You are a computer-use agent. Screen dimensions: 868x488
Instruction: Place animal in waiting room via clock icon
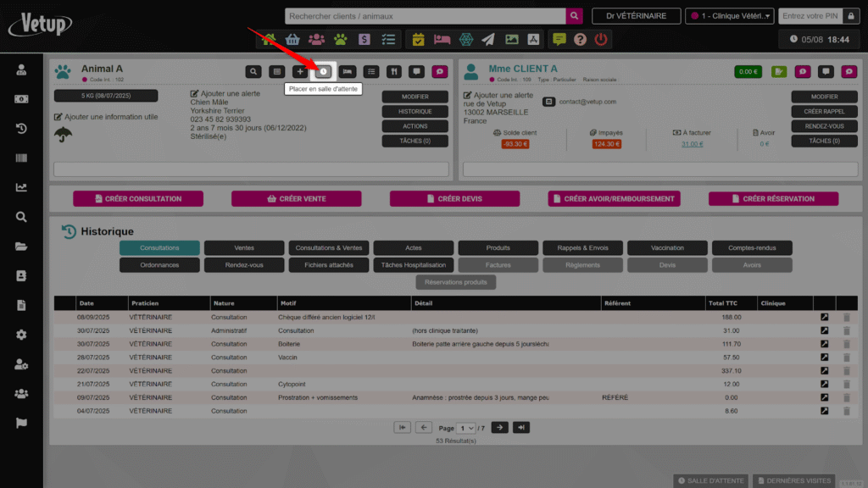[x=323, y=72]
